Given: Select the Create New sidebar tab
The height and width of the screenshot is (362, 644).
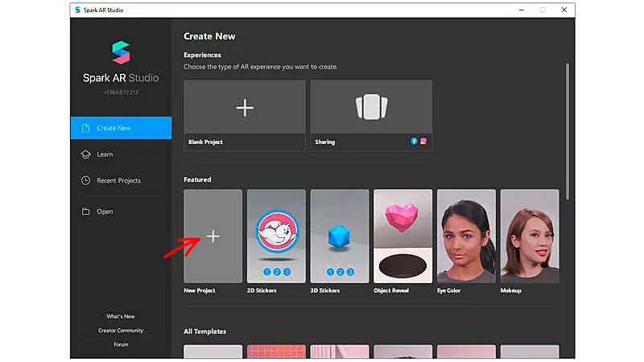Looking at the screenshot, I should pos(121,128).
